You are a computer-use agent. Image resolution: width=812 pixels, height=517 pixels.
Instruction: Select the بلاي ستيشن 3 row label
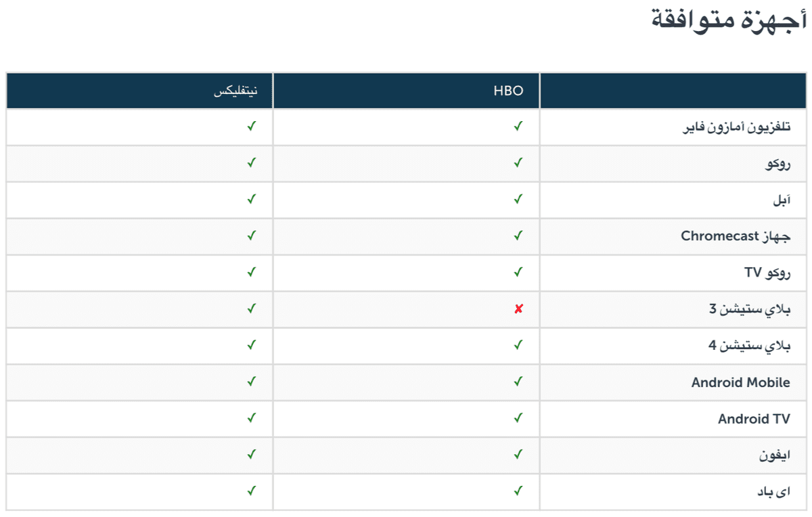tap(750, 310)
